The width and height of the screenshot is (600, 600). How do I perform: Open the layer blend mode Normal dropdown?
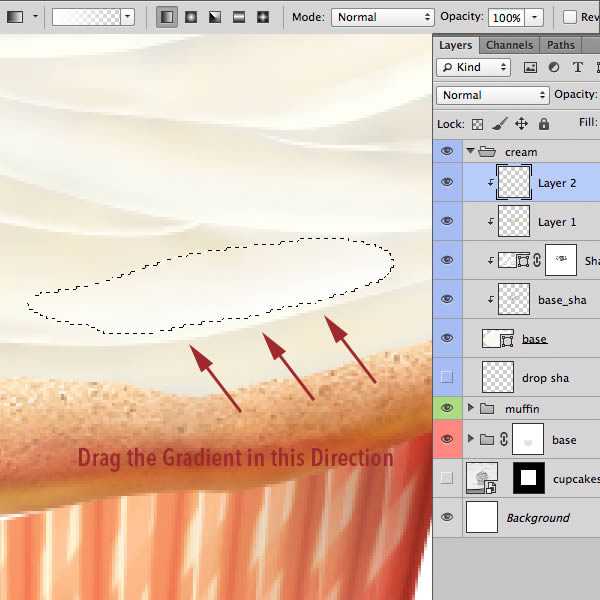pos(492,95)
